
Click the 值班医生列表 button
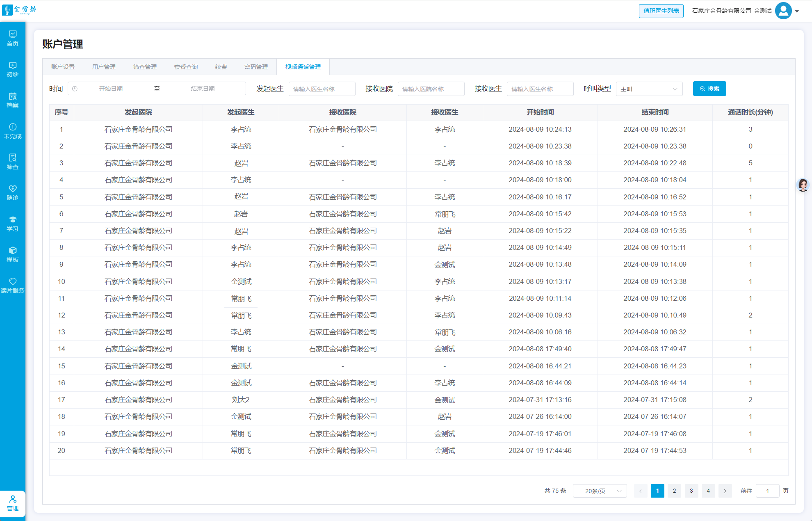tap(661, 11)
